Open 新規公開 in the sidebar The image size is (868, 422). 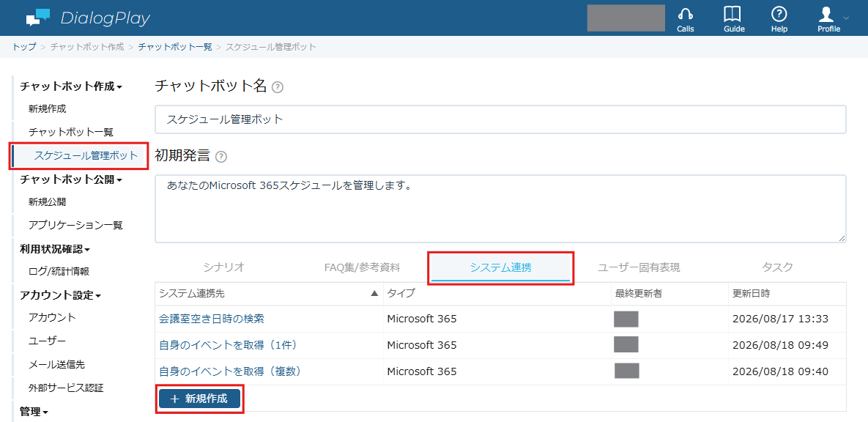pos(48,202)
